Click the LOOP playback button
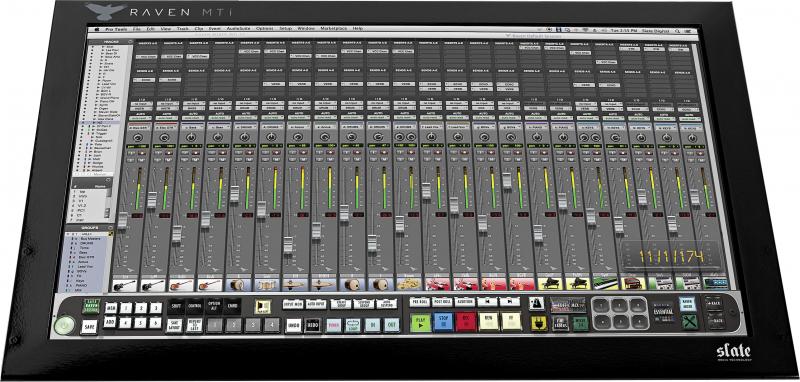 (353, 325)
